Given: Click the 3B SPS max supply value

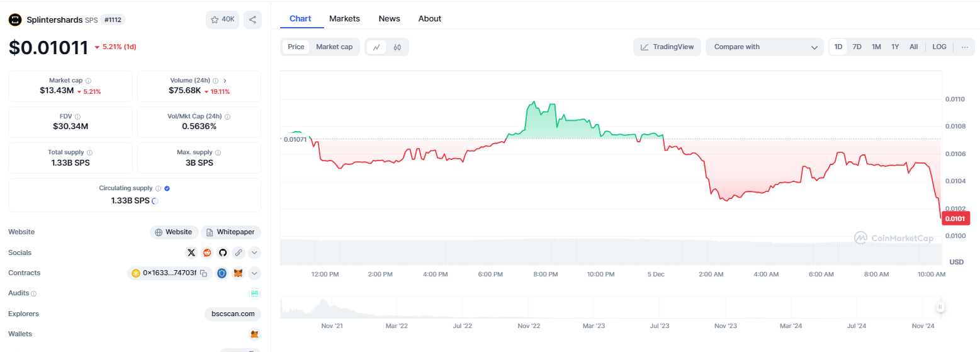Looking at the screenshot, I should tap(199, 162).
